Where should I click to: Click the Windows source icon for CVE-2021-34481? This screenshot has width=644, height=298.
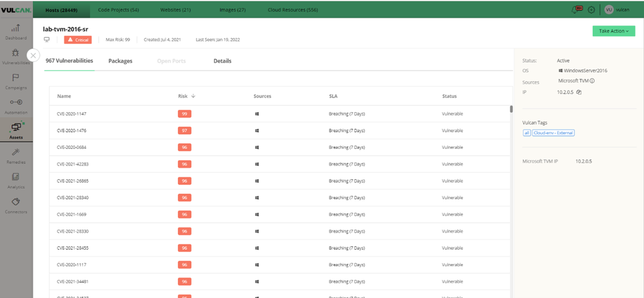[257, 282]
